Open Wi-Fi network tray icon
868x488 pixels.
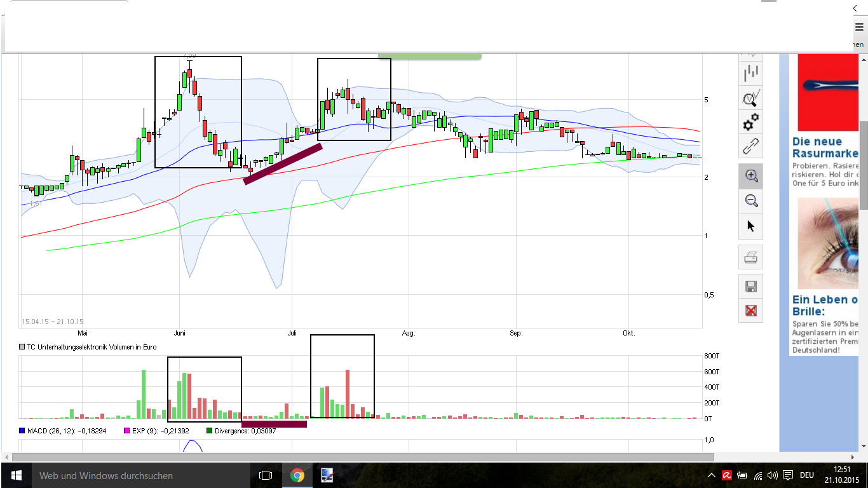tap(758, 475)
